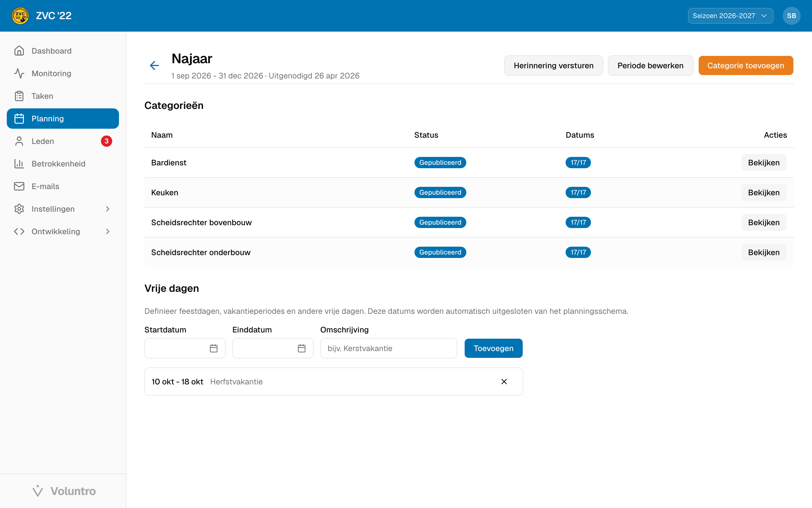Click the Betrokkenheid chart icon
Viewport: 812px width, 508px height.
pos(19,164)
